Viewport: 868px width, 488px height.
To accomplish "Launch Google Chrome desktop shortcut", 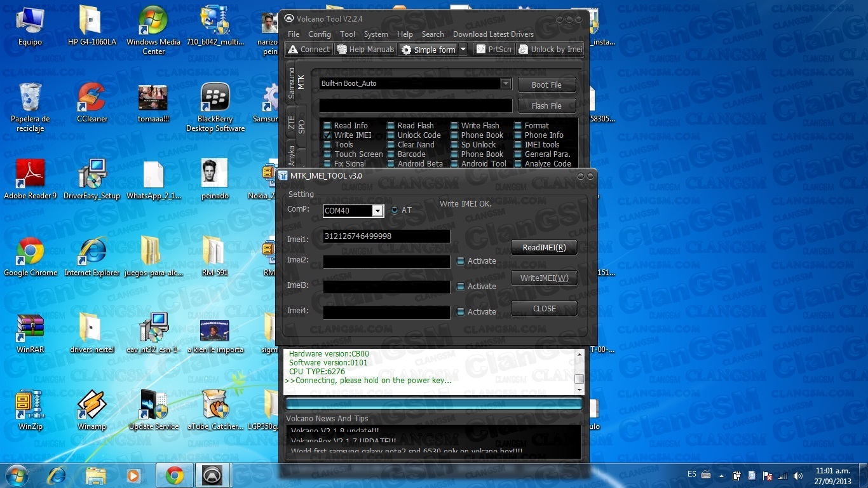I will [30, 257].
